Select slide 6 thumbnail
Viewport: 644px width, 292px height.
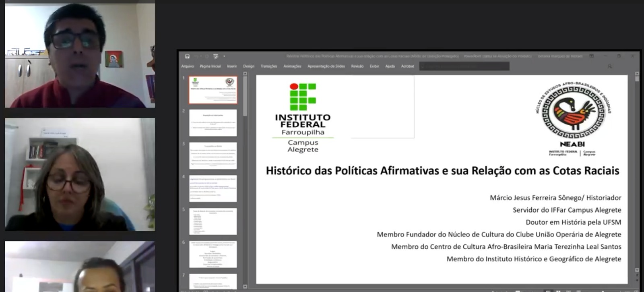click(x=213, y=254)
